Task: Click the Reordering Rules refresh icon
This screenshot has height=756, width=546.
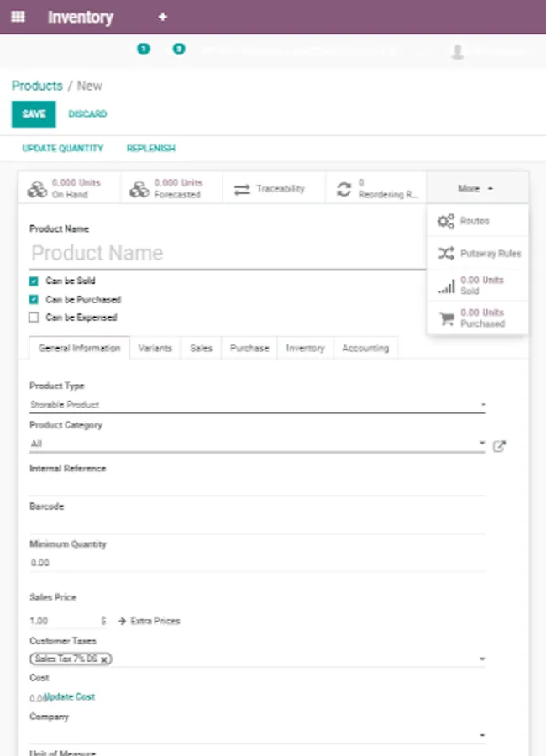Action: pos(344,189)
